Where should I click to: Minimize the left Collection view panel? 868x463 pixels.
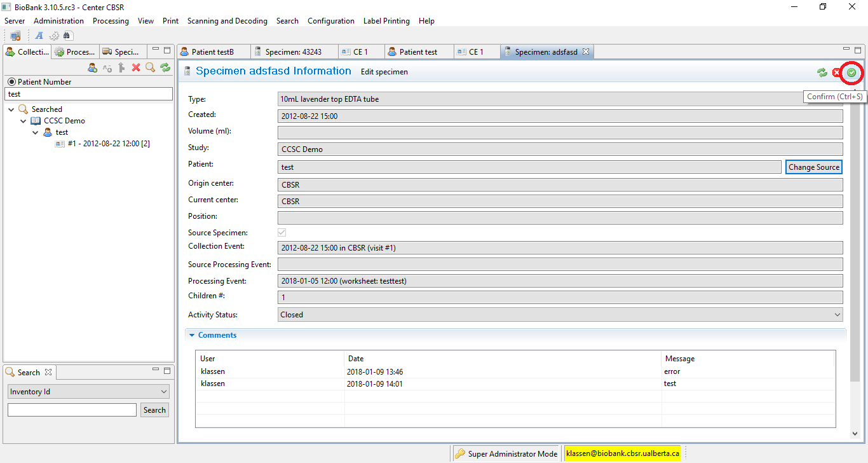coord(156,50)
